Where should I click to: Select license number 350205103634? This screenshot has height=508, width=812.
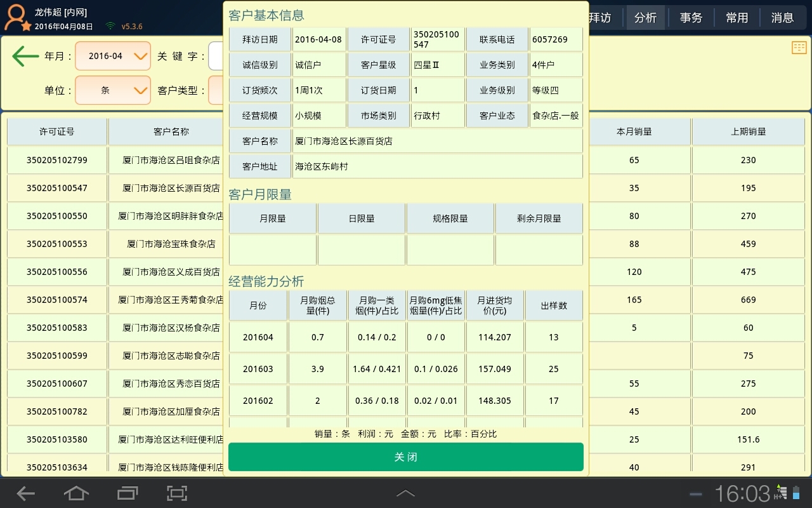(57, 467)
